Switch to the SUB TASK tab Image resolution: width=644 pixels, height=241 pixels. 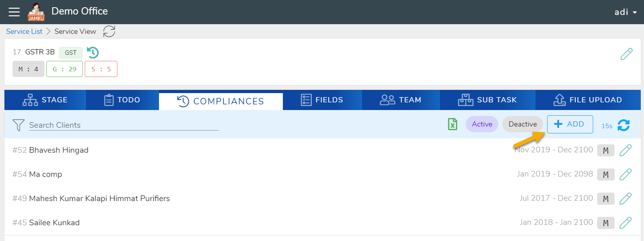487,100
